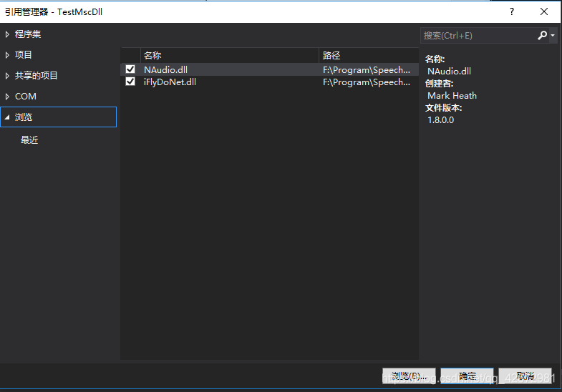Uncheck the iFlyDoNet.dll reference checkbox

pos(130,82)
